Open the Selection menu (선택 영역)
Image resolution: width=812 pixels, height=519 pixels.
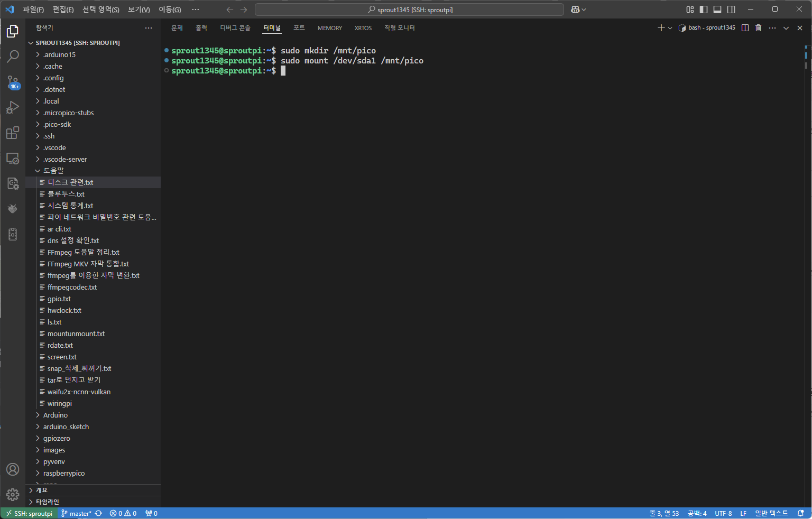101,10
